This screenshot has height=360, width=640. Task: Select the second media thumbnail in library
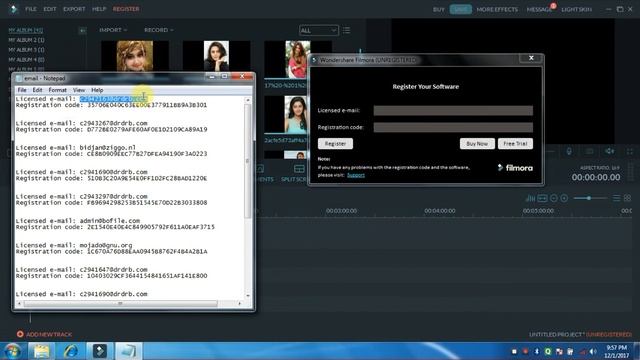point(216,56)
